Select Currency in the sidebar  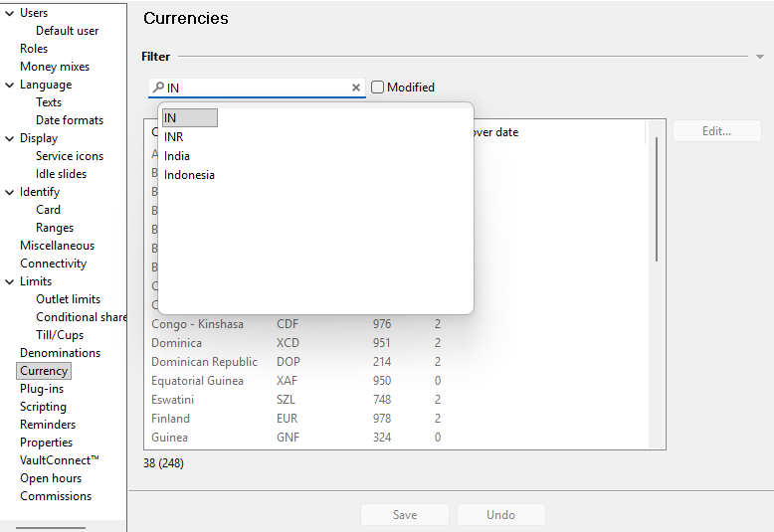click(x=44, y=371)
